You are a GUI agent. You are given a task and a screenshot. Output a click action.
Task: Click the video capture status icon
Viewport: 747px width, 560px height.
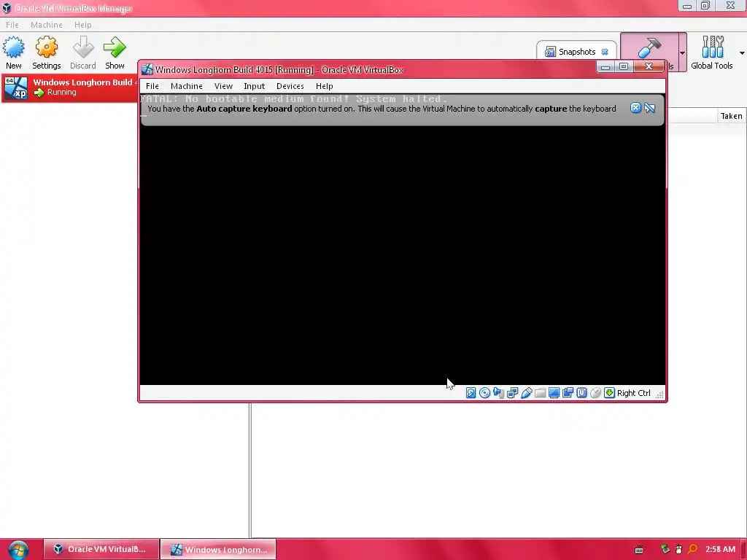(568, 393)
